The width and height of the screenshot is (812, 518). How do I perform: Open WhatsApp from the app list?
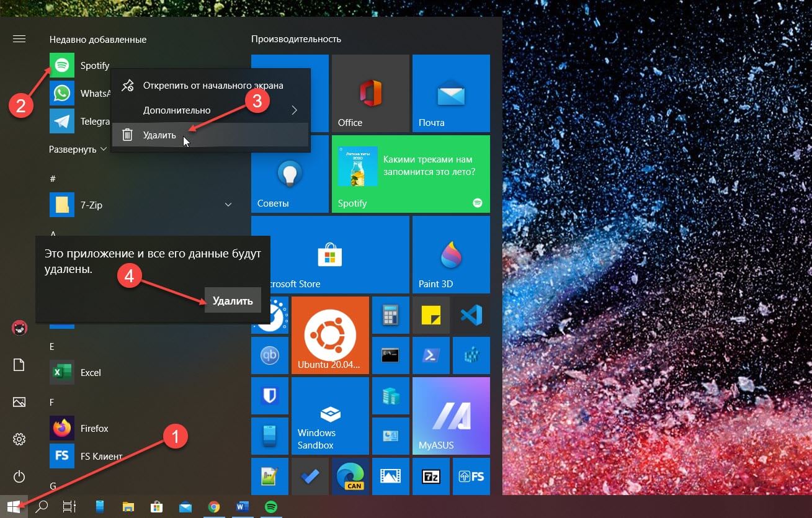point(81,93)
